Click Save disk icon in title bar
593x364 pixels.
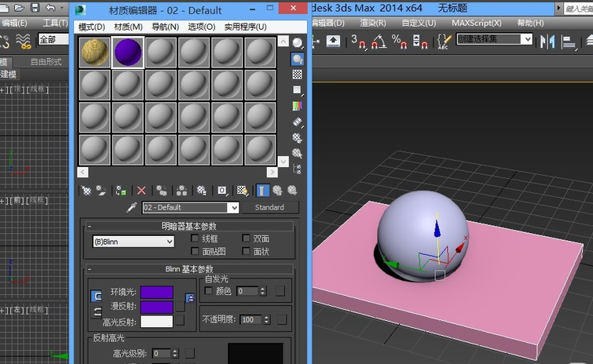click(x=35, y=8)
